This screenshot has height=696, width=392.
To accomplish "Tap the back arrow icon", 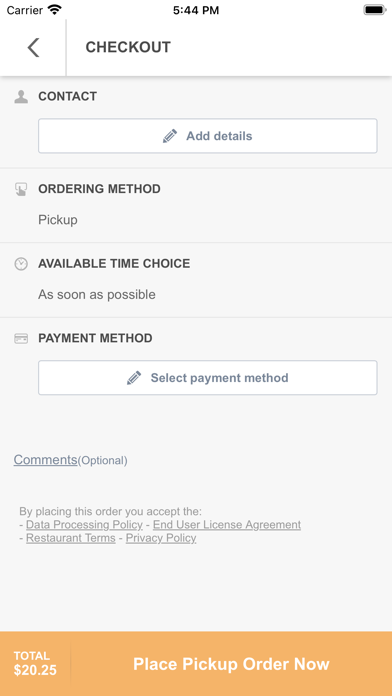I will click(x=33, y=47).
